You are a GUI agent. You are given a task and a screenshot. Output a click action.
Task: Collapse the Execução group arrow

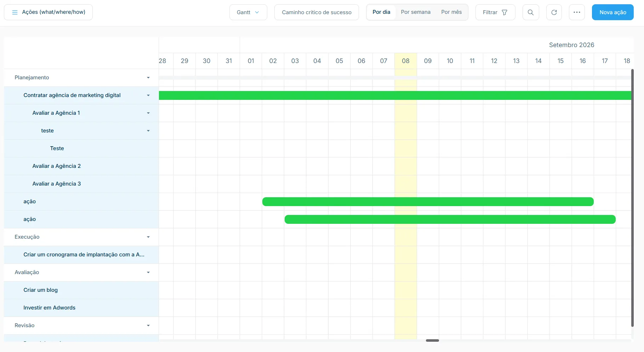148,237
